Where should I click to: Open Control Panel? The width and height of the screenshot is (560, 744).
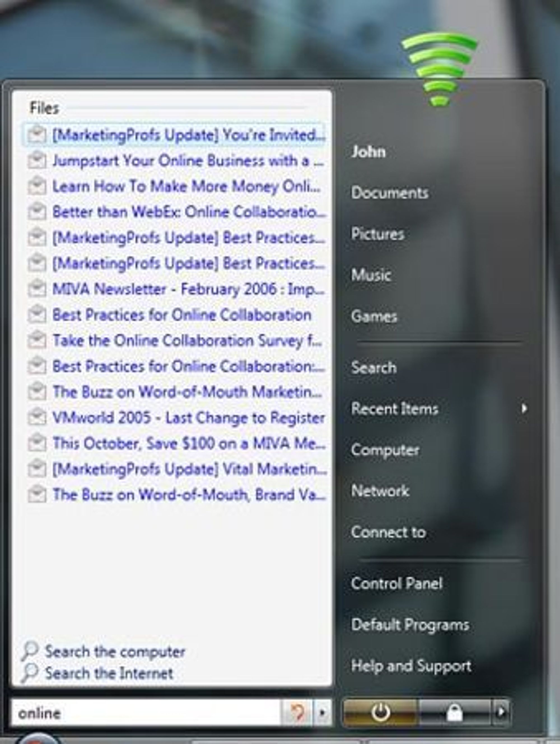click(x=397, y=583)
